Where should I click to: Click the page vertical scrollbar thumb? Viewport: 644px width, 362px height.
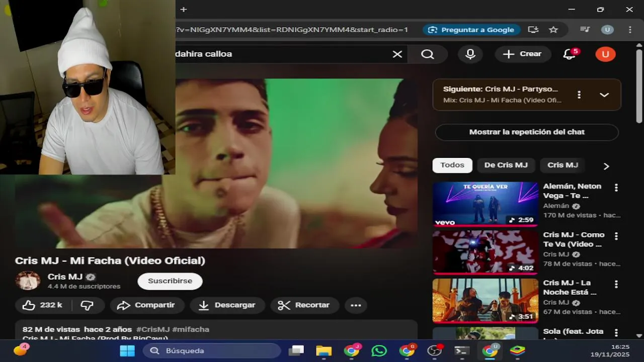tap(639, 85)
